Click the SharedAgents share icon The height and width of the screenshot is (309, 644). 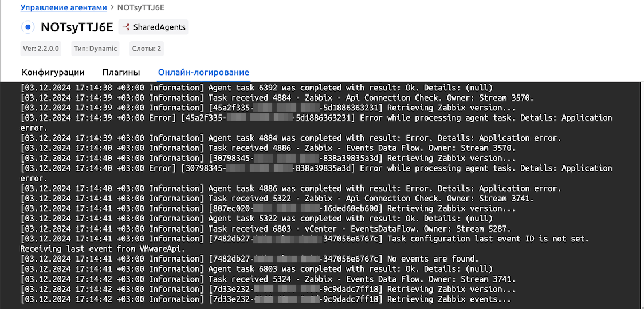(x=127, y=27)
